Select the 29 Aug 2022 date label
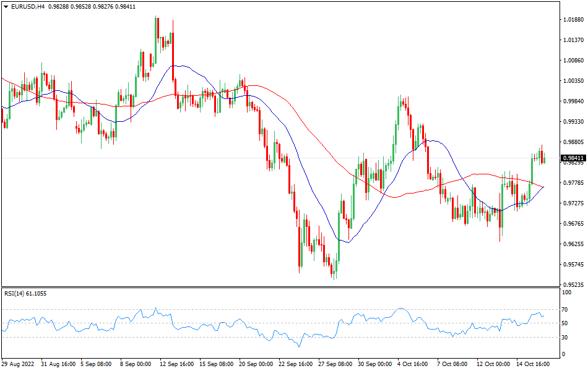The image size is (588, 371). click(x=17, y=364)
